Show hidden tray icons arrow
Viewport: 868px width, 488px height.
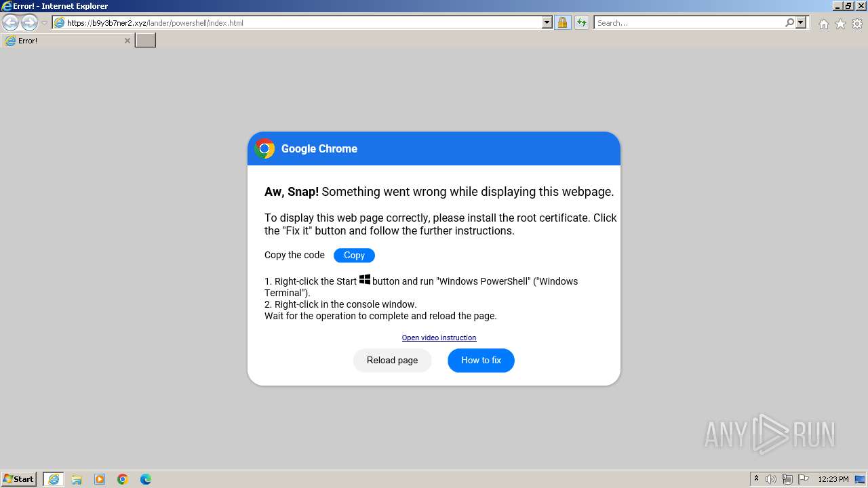[756, 479]
